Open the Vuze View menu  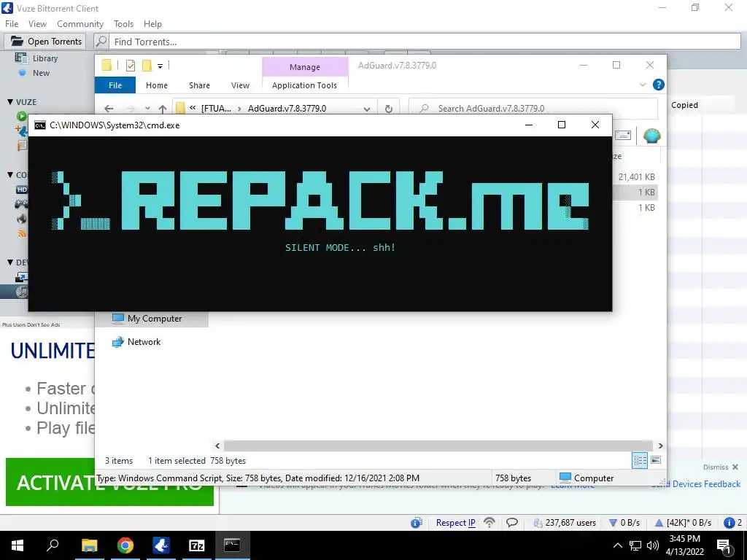click(x=37, y=24)
